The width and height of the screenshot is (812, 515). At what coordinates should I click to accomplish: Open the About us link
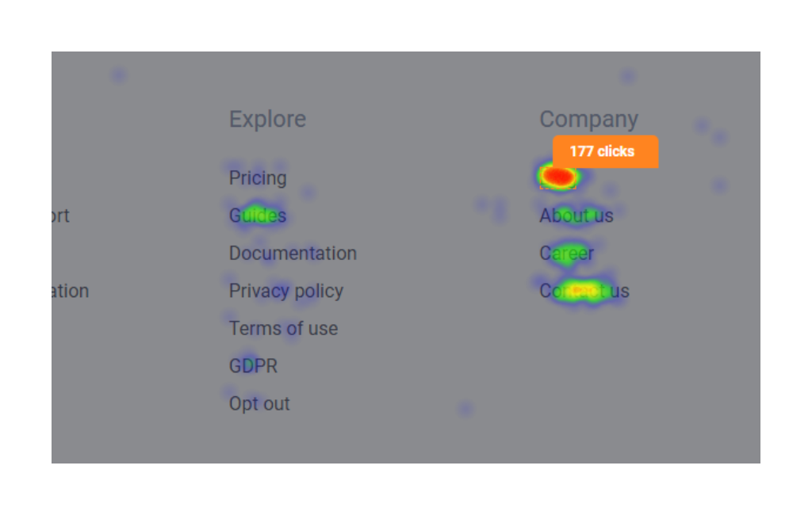[x=576, y=216]
